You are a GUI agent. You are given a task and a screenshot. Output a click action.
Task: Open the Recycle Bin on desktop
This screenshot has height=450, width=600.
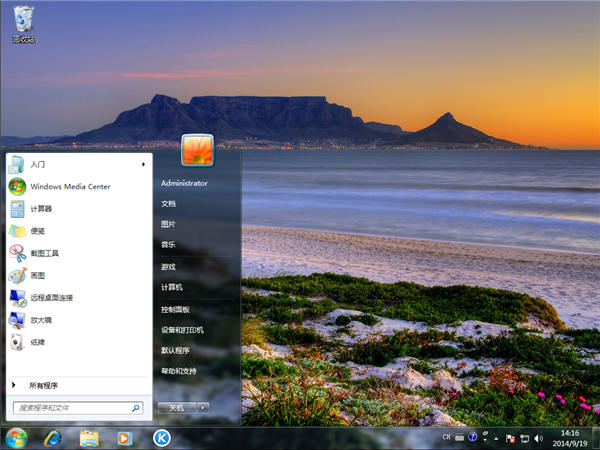22,22
